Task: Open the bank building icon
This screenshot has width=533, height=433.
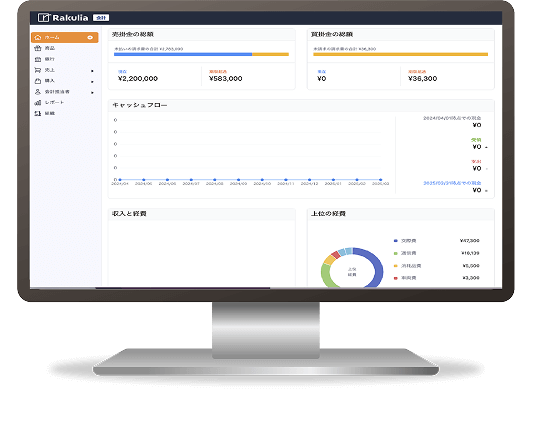Action: [x=38, y=59]
